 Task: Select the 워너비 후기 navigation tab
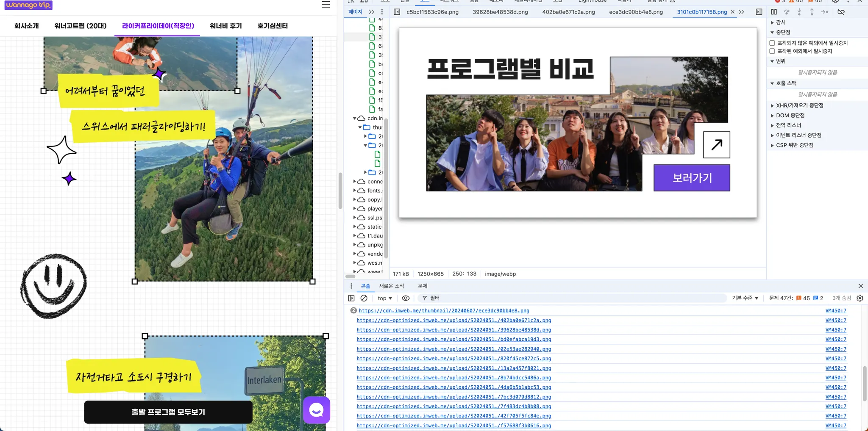[x=225, y=26]
